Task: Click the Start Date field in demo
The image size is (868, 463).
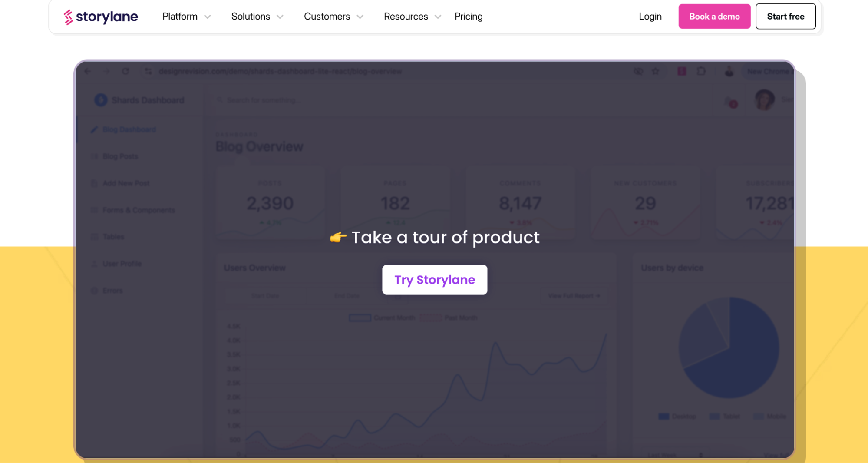Action: [x=265, y=296]
